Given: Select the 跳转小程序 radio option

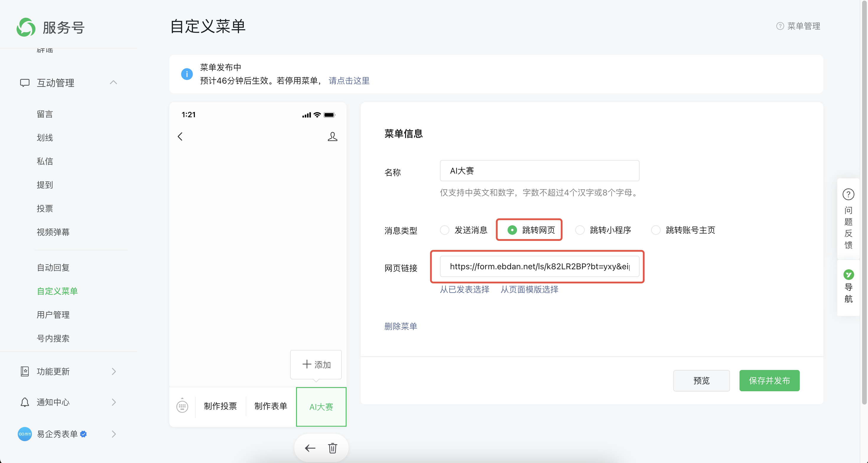Looking at the screenshot, I should point(580,230).
